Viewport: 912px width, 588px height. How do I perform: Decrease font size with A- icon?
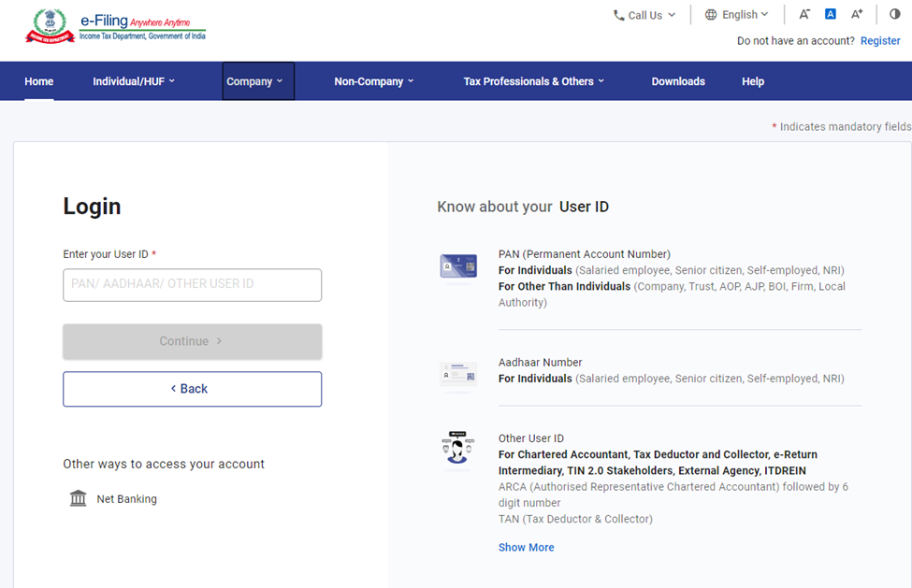coord(804,14)
